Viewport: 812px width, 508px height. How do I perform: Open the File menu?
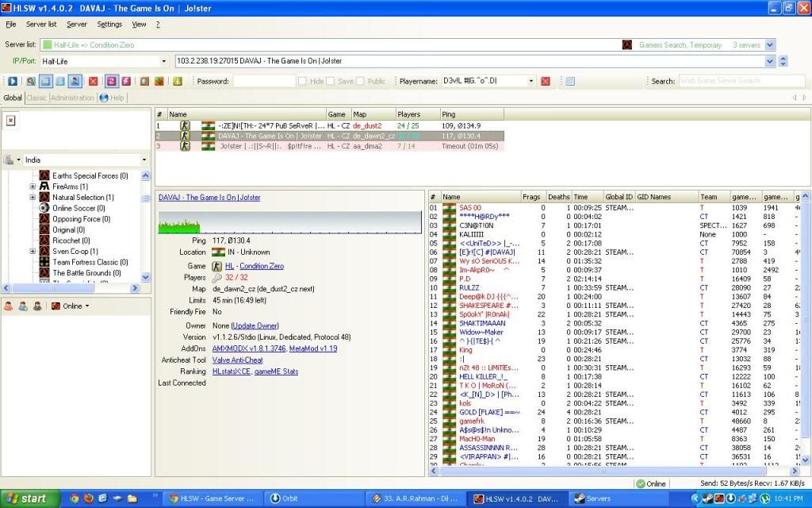11,25
